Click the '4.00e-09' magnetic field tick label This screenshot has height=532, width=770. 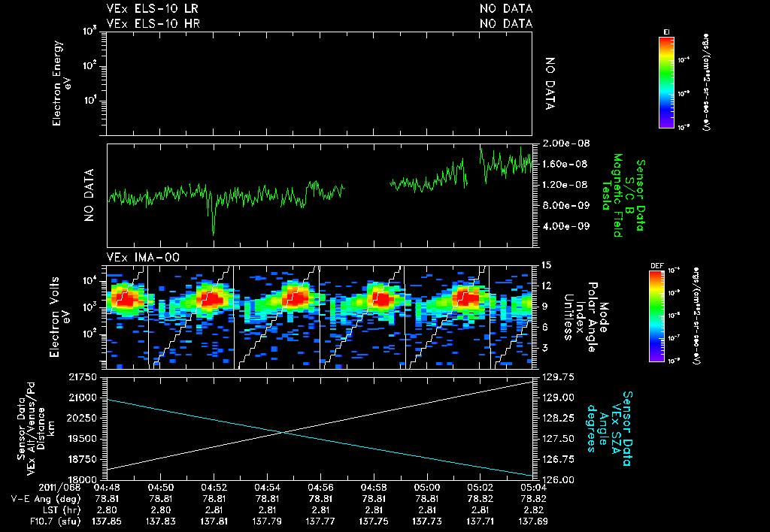(x=566, y=226)
